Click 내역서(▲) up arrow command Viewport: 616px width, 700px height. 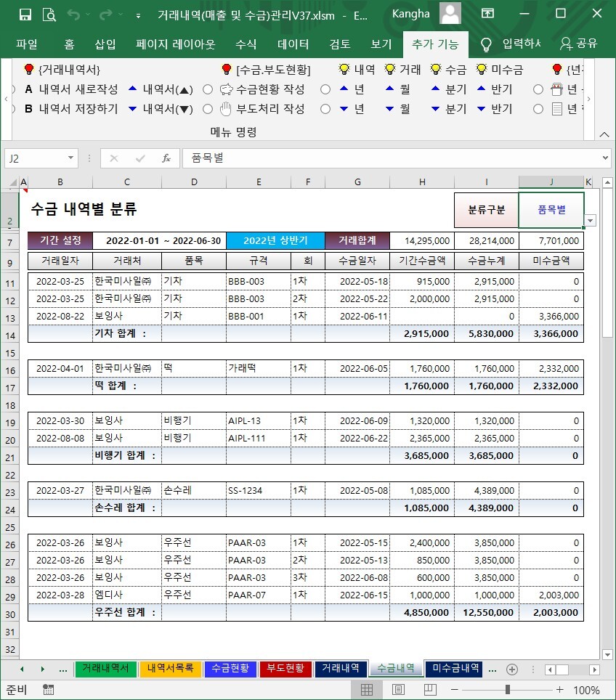[161, 89]
